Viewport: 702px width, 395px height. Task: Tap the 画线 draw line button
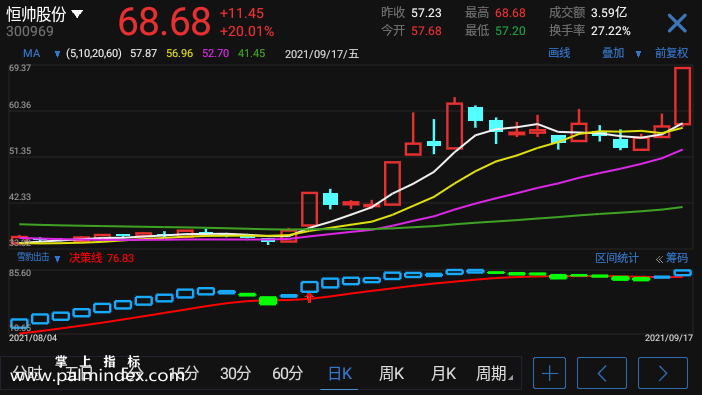tap(559, 53)
